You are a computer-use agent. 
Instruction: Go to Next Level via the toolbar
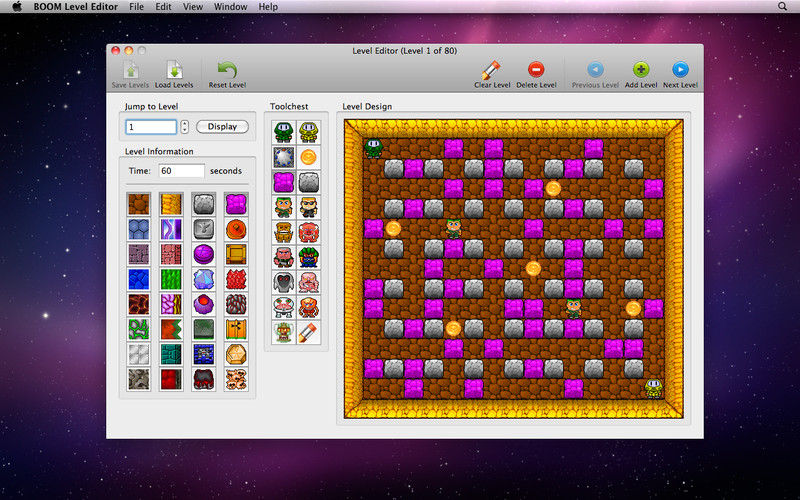coord(680,75)
